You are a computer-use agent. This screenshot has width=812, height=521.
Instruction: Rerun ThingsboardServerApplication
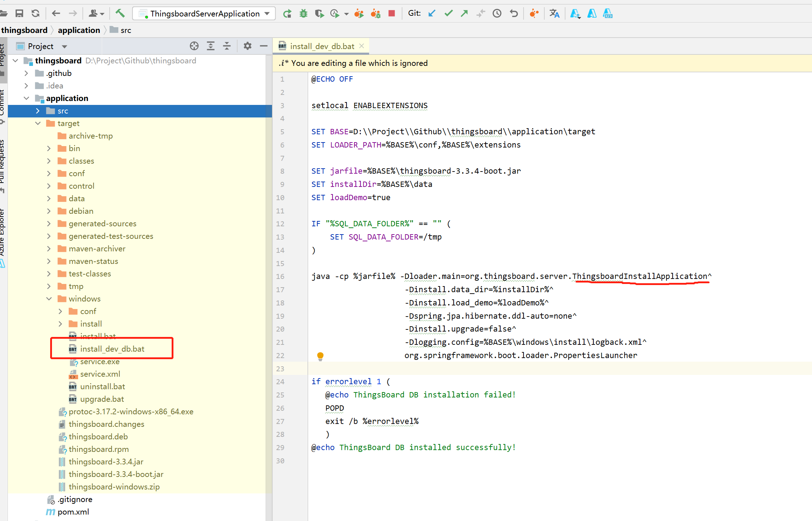[x=287, y=14]
